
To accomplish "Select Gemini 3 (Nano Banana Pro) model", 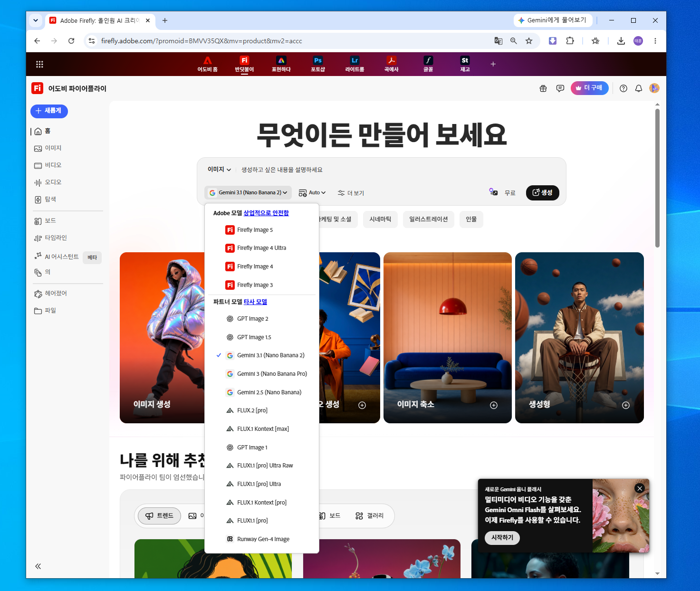I will click(x=262, y=374).
